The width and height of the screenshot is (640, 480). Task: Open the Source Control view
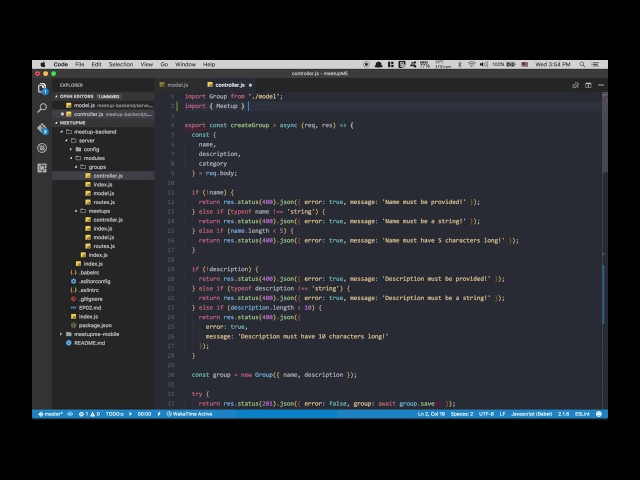coord(42,129)
